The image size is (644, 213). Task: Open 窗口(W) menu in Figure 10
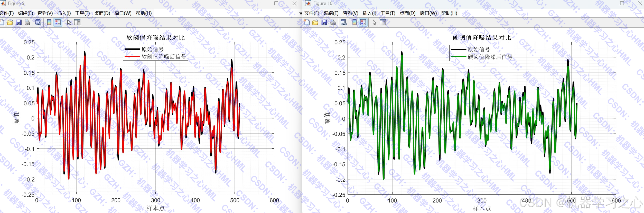[428, 13]
